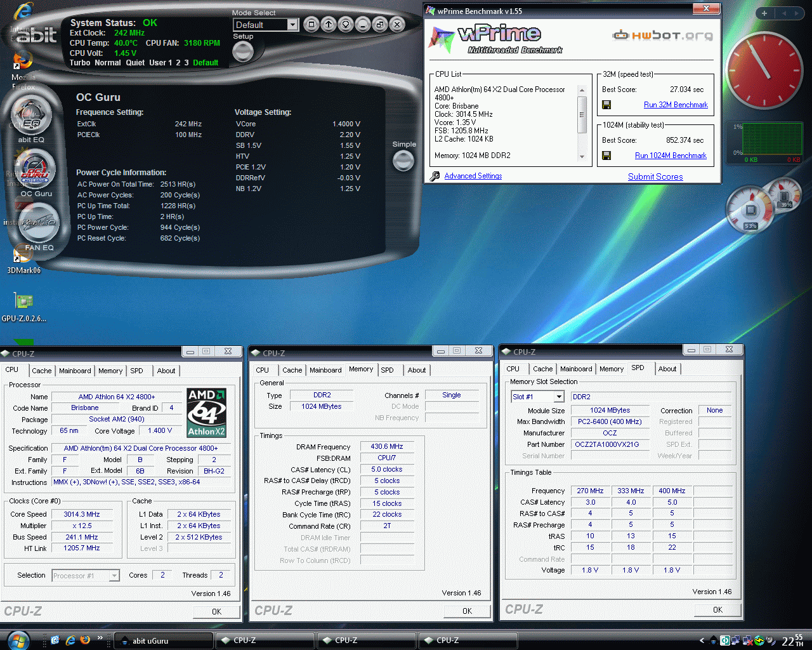Open the Advanced Settings link in wPrime
This screenshot has width=812, height=650.
pos(473,176)
